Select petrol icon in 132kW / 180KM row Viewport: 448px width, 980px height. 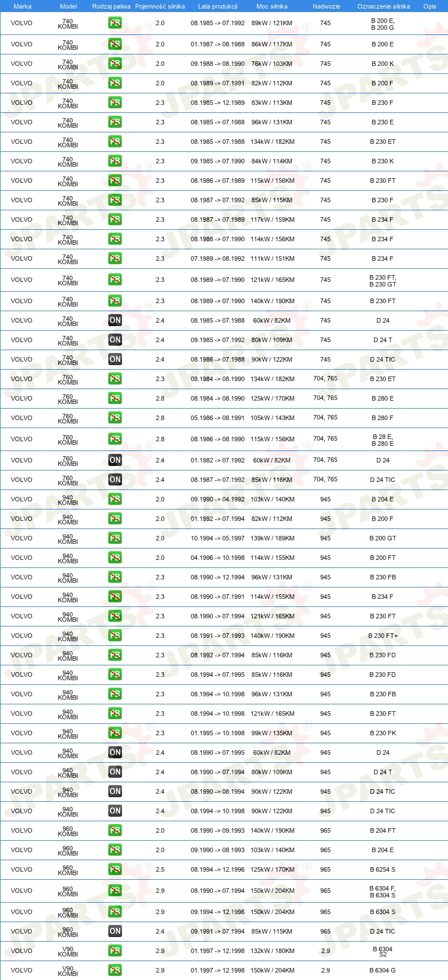tap(115, 951)
